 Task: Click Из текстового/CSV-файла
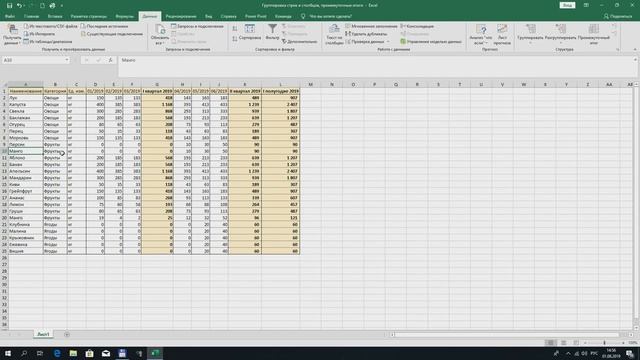coord(50,26)
